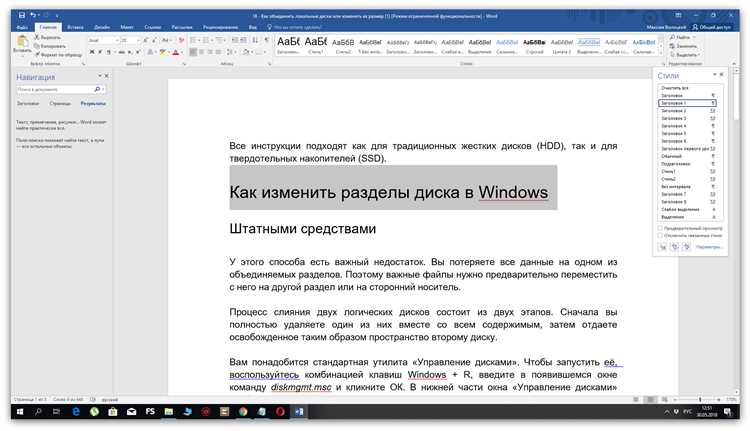750x431 pixels.
Task: Switch to the Рассылки ribbon tab
Action: tap(182, 27)
